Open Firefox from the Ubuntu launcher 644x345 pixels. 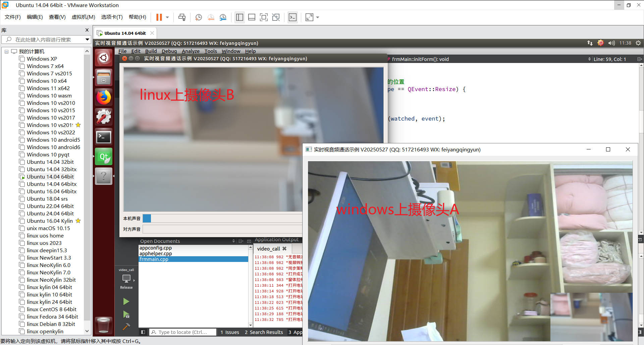point(103,97)
